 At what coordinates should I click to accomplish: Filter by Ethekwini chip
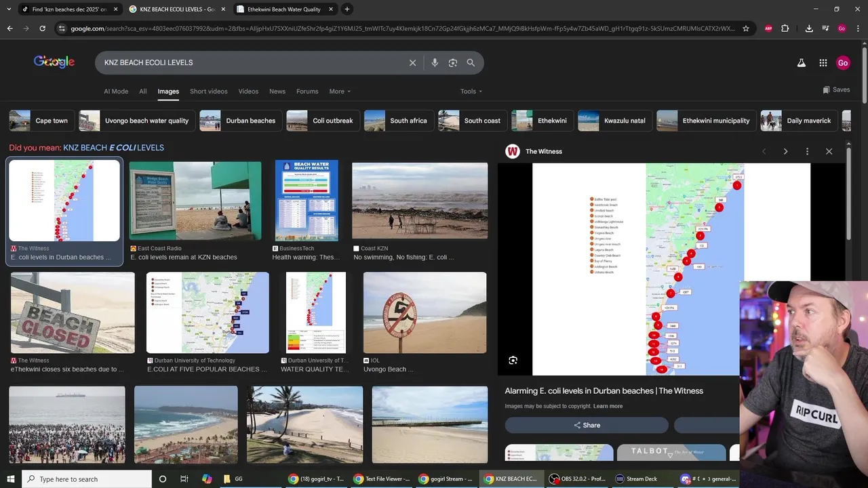(x=542, y=121)
